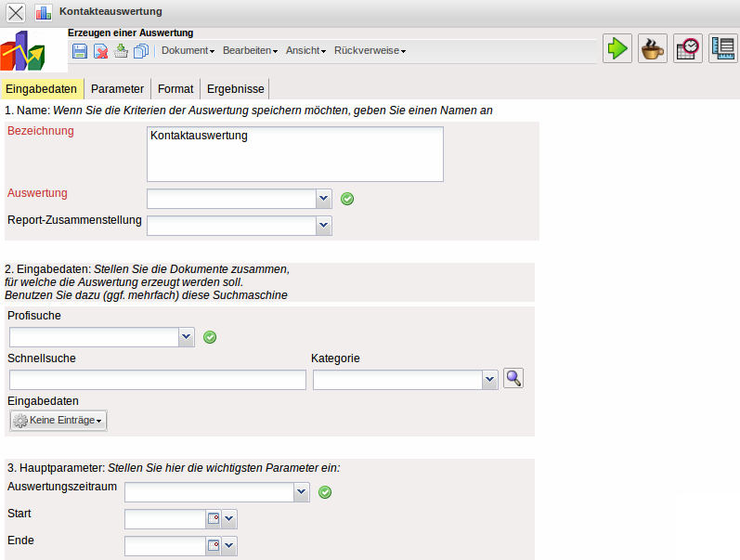Open the clock and calendar schedule icon
The image size is (740, 560).
(688, 48)
